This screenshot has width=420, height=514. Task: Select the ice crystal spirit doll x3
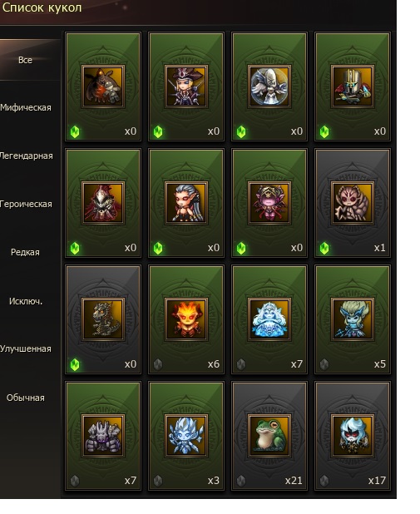tap(186, 436)
